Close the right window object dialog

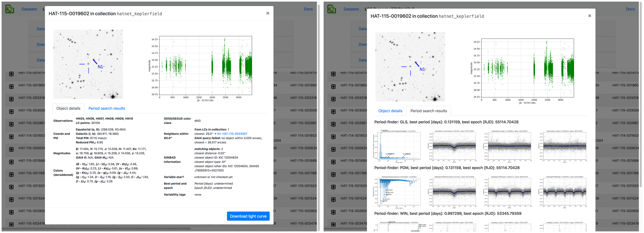(x=590, y=16)
